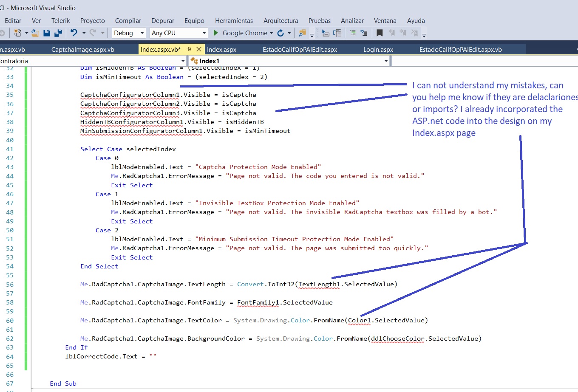Open the Herramientas menu
This screenshot has height=392, width=578.
click(234, 20)
